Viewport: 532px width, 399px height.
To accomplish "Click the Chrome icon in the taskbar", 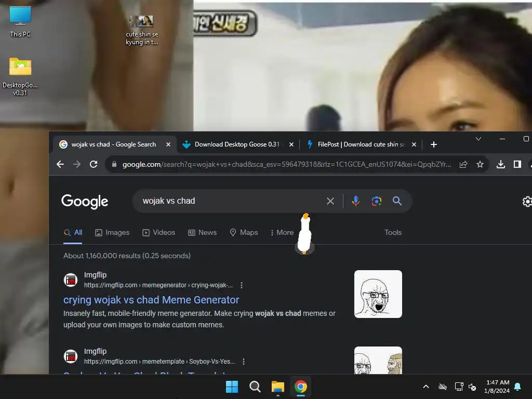I will (301, 387).
